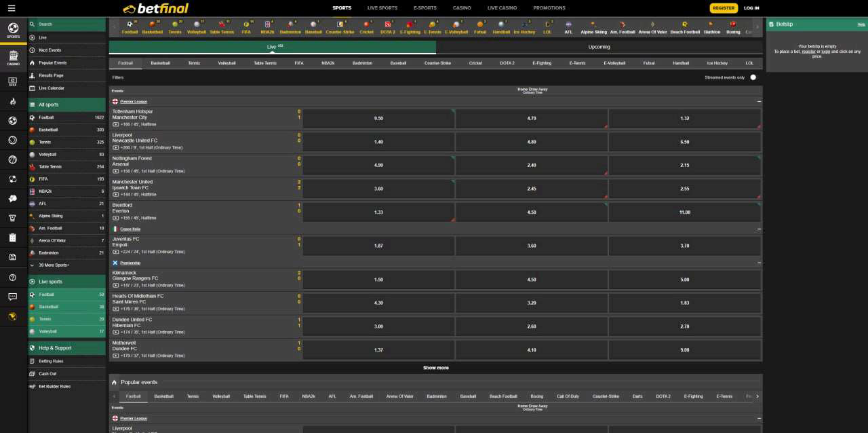Open Bet Builder Rules link
This screenshot has height=433, width=868.
[x=54, y=386]
